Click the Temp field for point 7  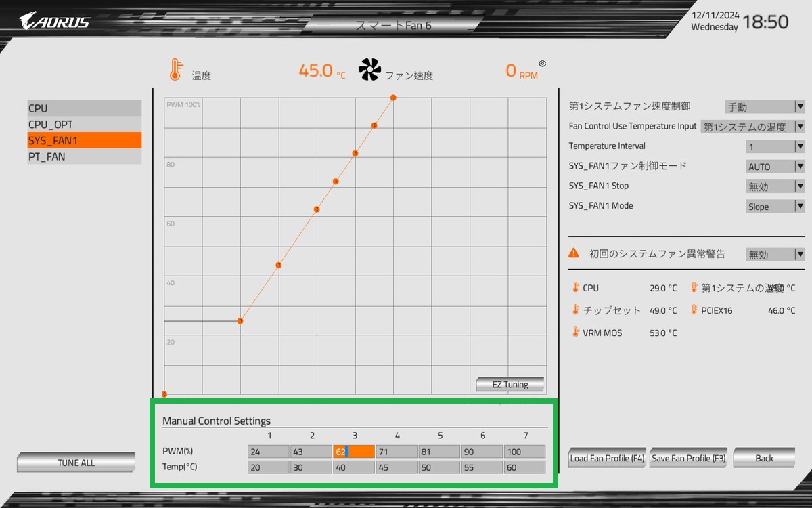point(524,467)
